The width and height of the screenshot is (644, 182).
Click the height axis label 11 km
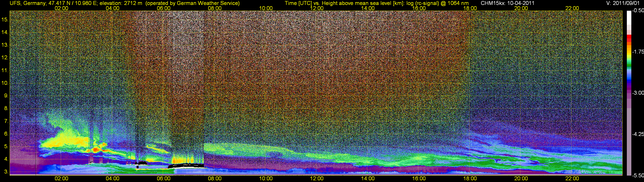5,70
